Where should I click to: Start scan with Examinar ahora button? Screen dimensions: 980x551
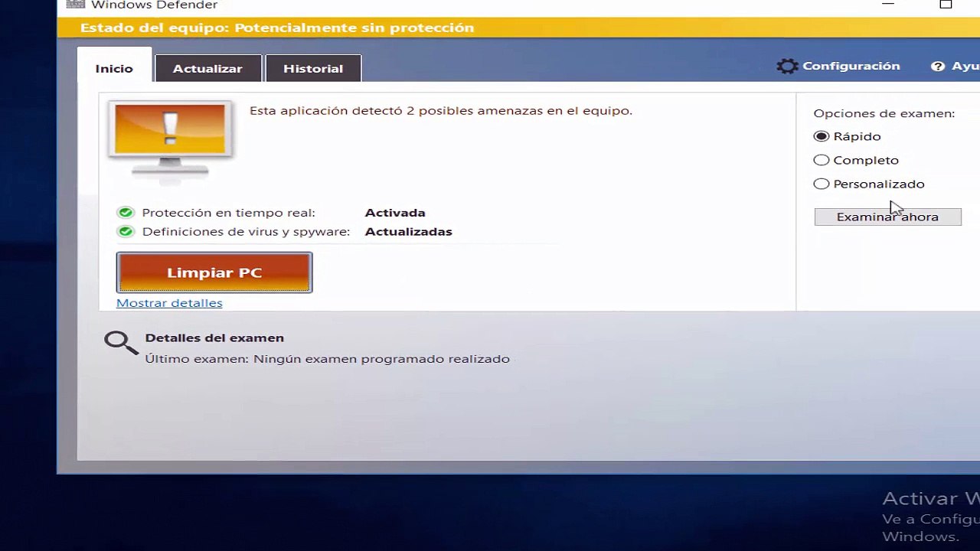[x=887, y=217]
